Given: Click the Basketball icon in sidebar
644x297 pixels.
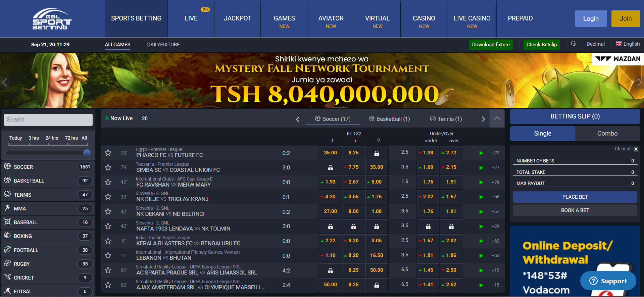Looking at the screenshot, I should coord(7,180).
